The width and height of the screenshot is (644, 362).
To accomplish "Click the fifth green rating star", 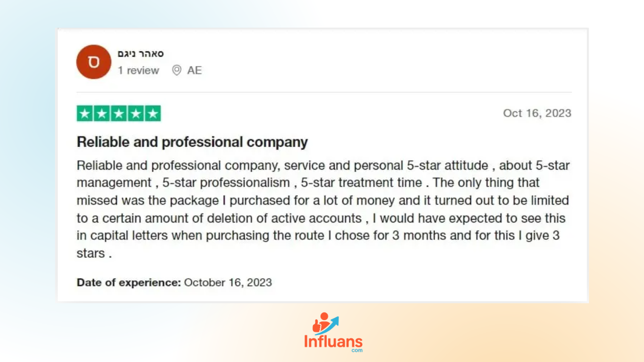I will point(153,114).
